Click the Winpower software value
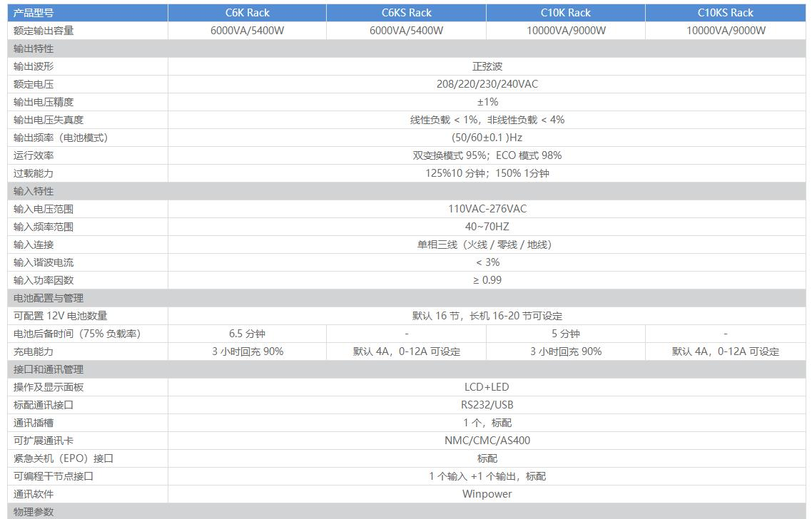The image size is (812, 519). click(x=487, y=494)
